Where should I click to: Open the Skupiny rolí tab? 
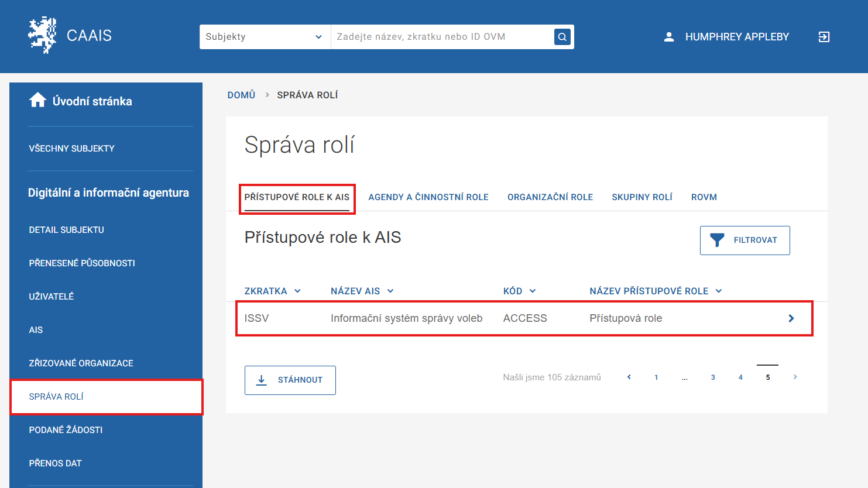[x=641, y=197]
